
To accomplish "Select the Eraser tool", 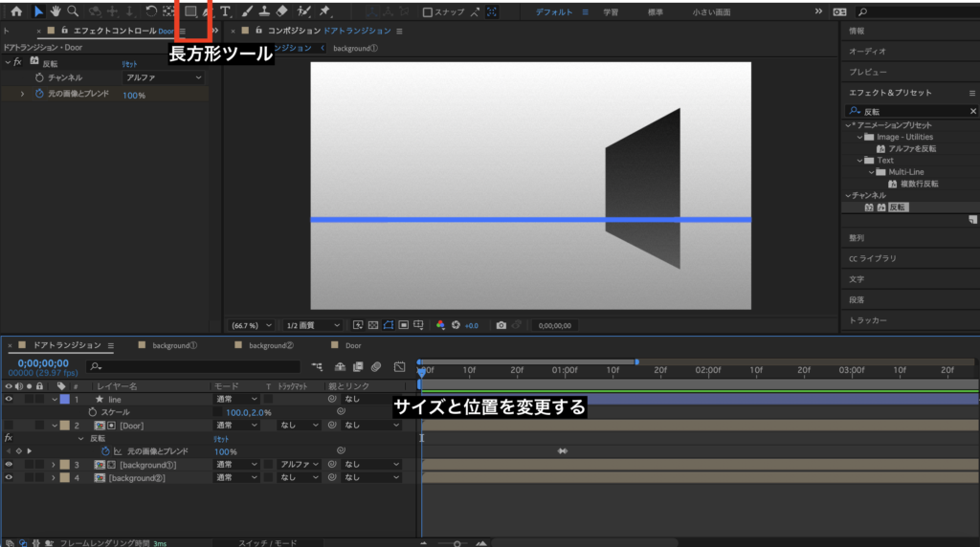I will click(280, 11).
